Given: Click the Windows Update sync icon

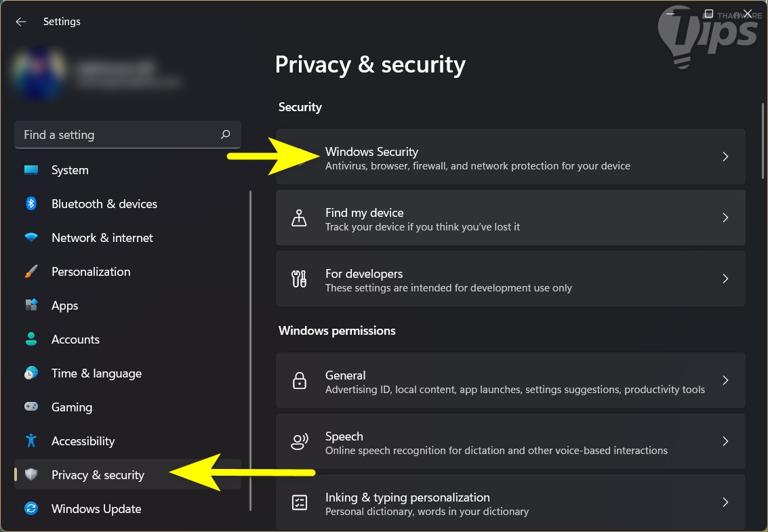Looking at the screenshot, I should coord(31,509).
